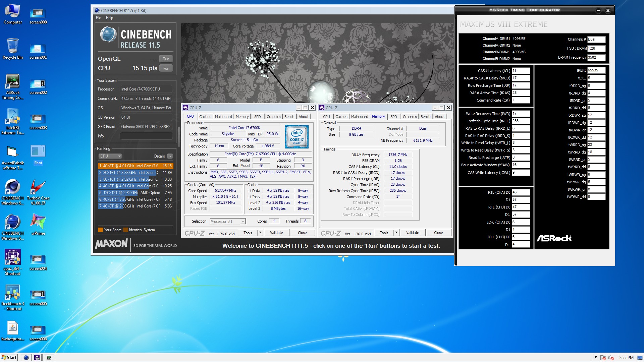Click Tools button in right CPU-Z
Screen dimensions: 644x362
[384, 233]
